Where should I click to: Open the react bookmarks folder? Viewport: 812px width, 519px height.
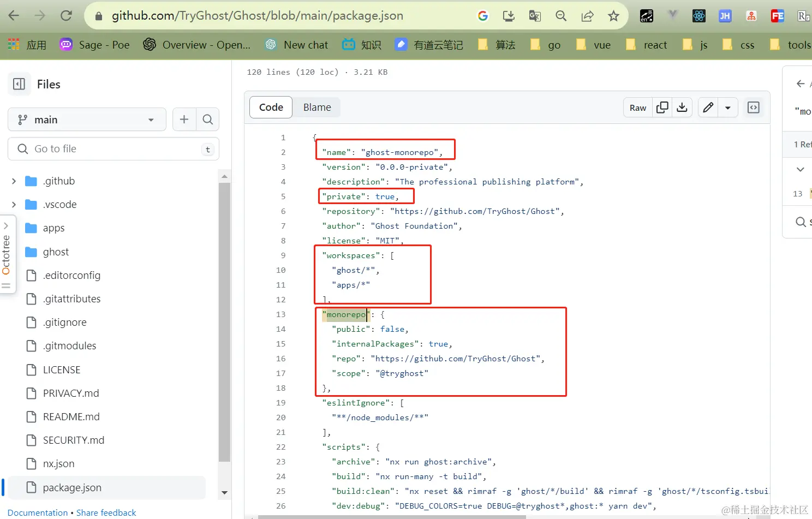[646, 45]
